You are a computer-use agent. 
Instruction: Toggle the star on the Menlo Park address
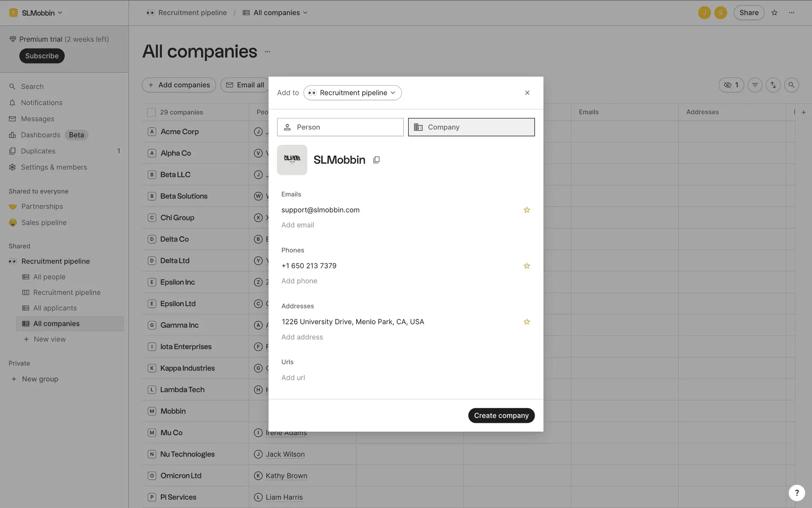click(x=527, y=322)
